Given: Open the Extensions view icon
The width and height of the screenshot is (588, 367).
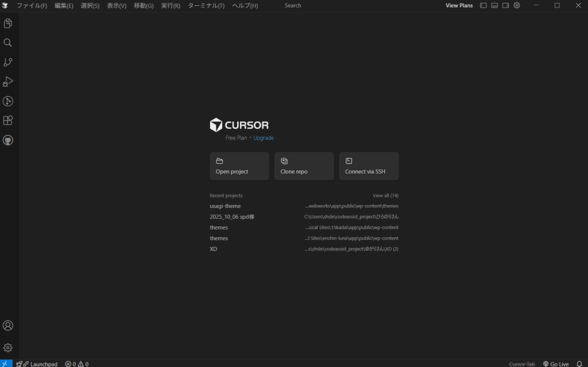Looking at the screenshot, I should pyautogui.click(x=8, y=121).
